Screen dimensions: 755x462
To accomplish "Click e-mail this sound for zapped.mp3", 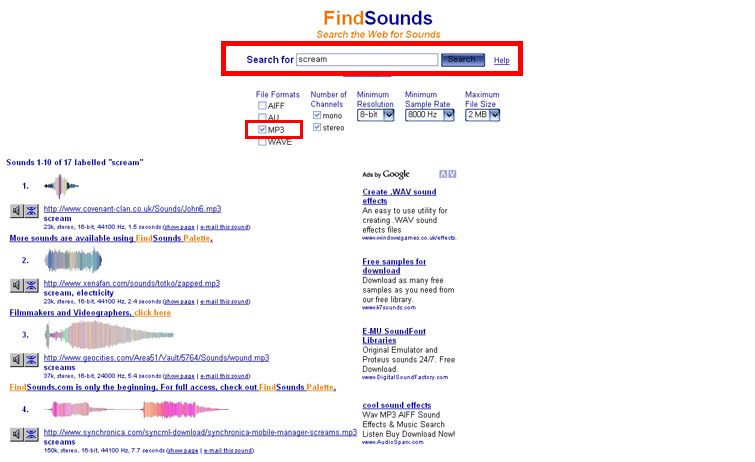I will click(224, 302).
